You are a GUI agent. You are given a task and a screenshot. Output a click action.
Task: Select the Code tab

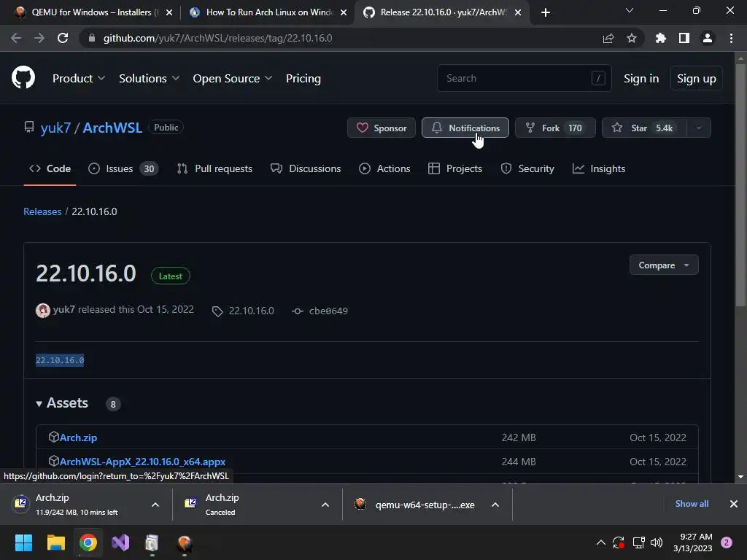pyautogui.click(x=50, y=168)
